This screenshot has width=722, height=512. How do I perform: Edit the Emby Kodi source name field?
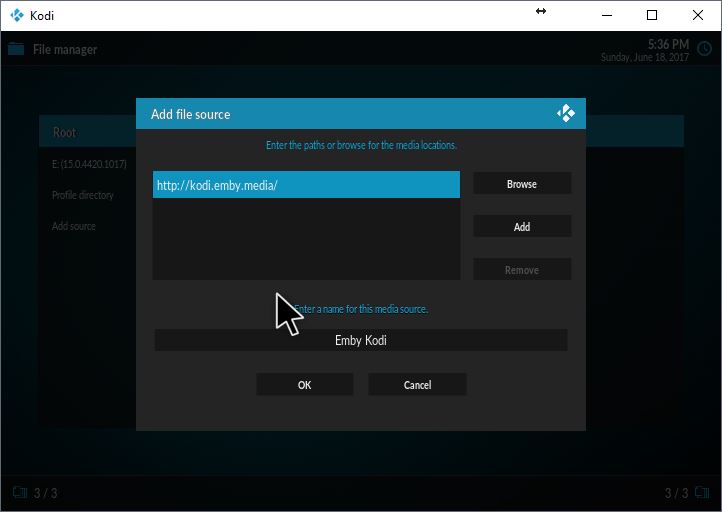tap(361, 340)
